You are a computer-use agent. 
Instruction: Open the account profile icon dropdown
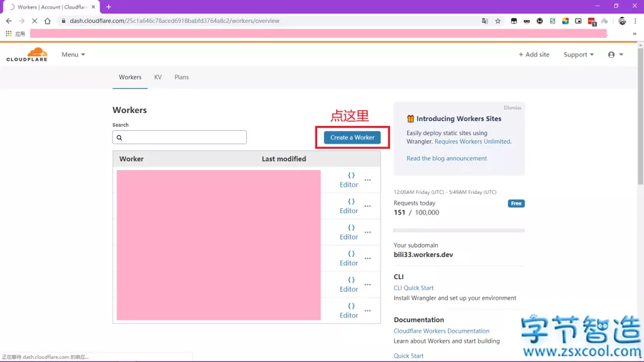tap(615, 54)
